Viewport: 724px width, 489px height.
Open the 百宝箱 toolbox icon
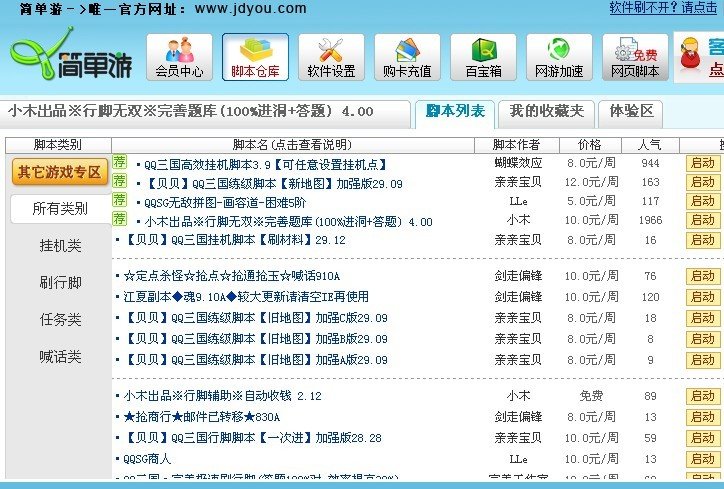[483, 57]
